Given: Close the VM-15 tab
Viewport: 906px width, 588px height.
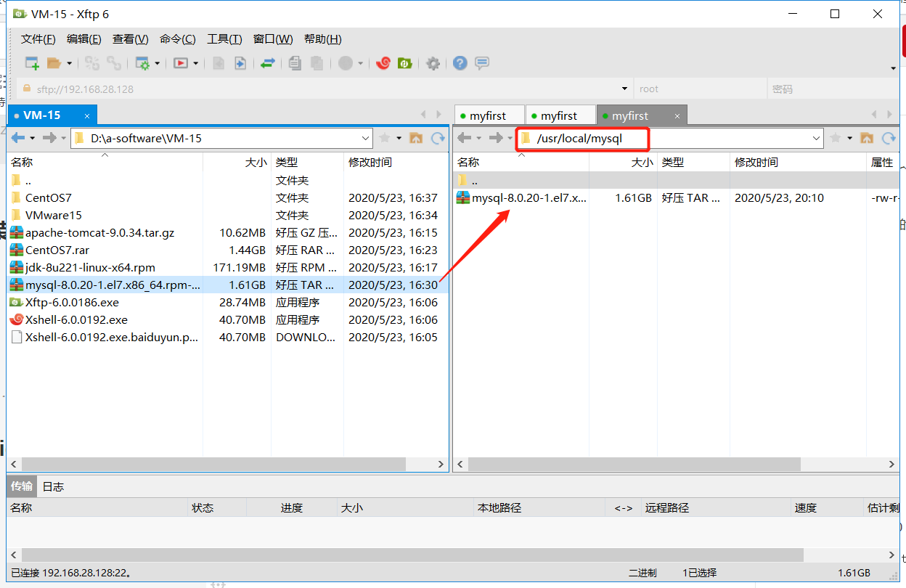Looking at the screenshot, I should 87,115.
